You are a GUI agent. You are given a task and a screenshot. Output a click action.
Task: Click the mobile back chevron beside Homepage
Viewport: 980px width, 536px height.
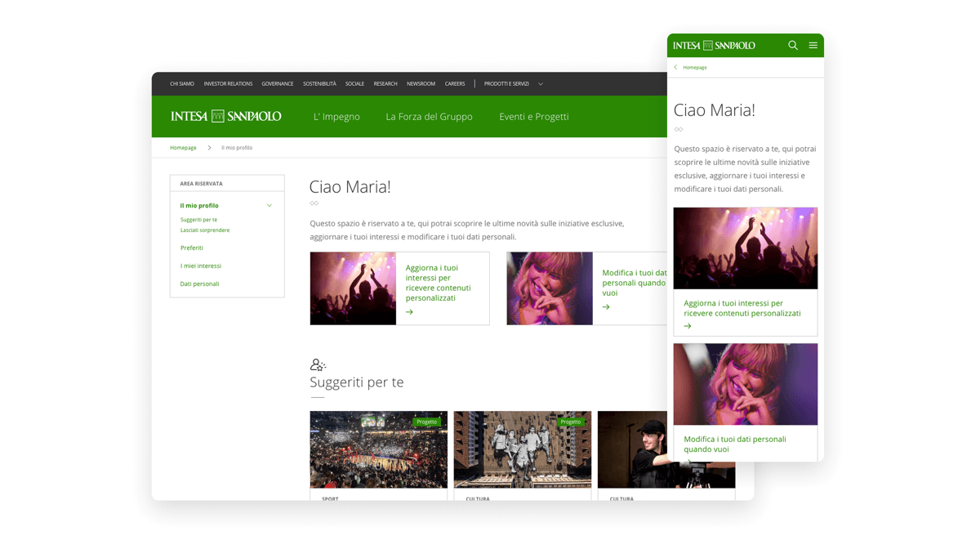pos(675,68)
